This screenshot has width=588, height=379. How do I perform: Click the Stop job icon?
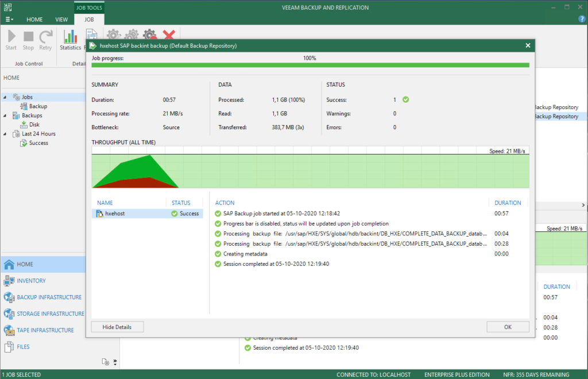[x=29, y=36]
